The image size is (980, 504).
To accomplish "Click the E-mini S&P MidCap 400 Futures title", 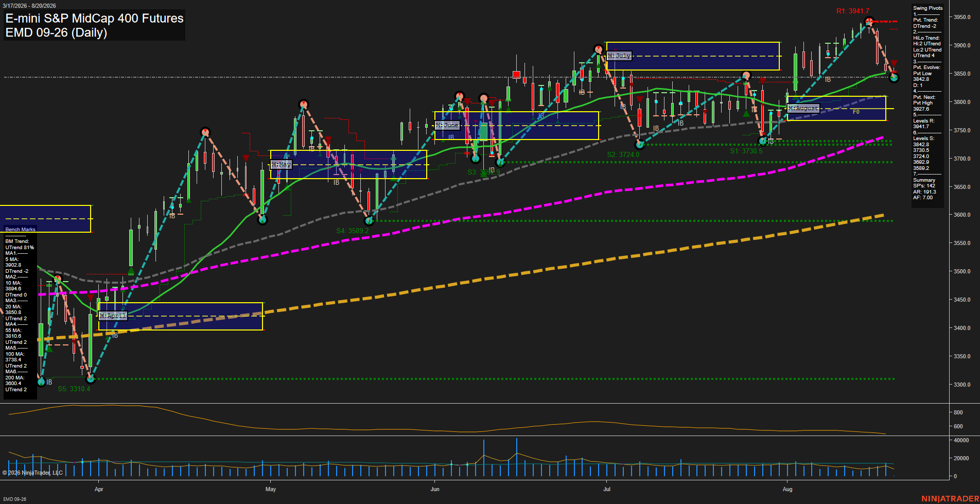I will point(94,18).
